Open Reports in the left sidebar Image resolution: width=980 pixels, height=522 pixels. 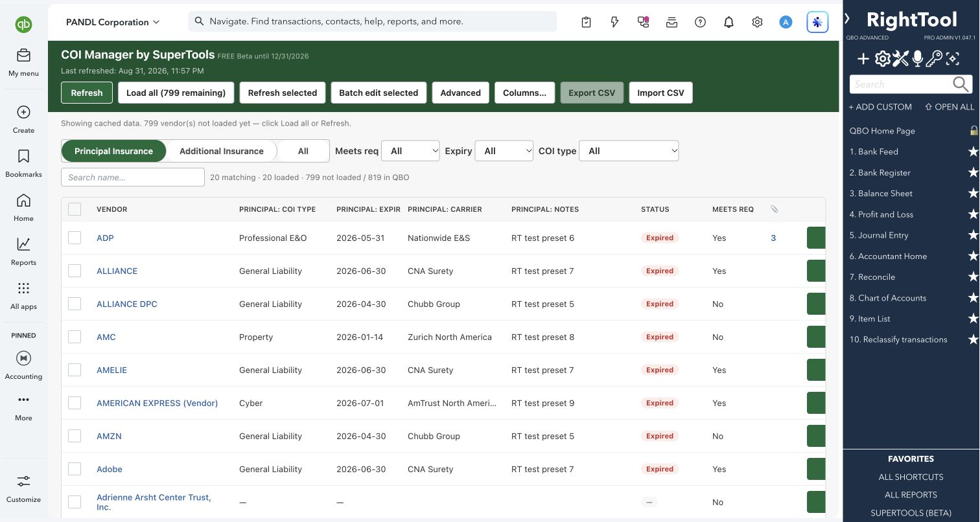coord(23,251)
